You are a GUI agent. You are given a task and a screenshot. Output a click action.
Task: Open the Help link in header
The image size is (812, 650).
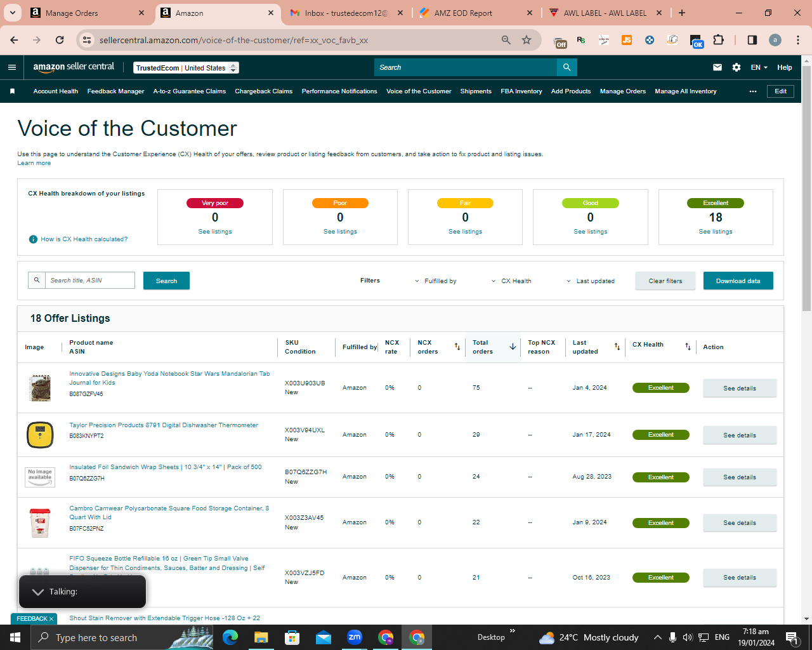click(x=785, y=67)
